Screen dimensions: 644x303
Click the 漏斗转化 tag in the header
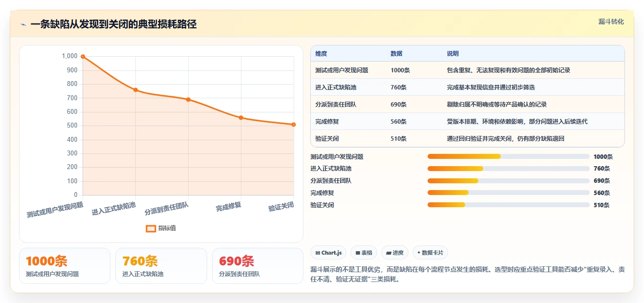click(x=611, y=22)
